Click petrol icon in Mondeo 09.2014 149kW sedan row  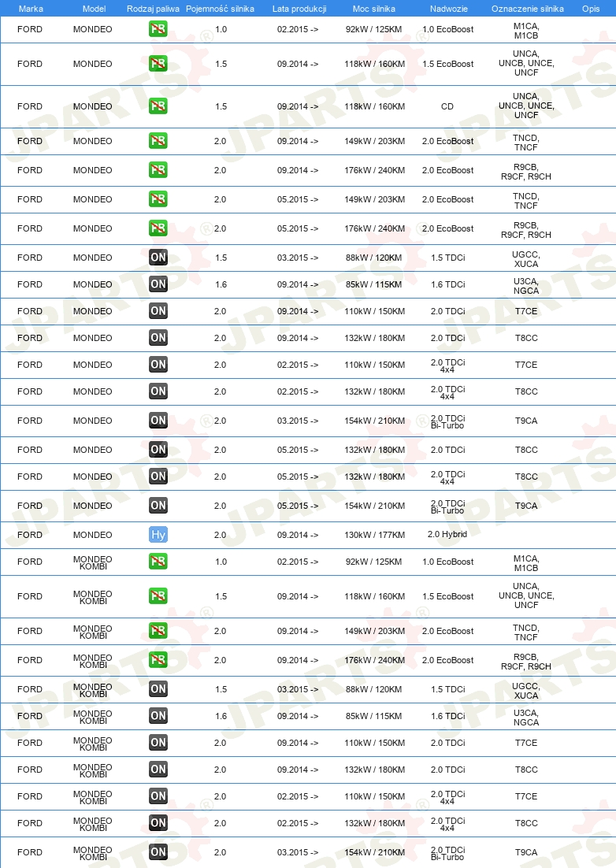click(x=158, y=141)
